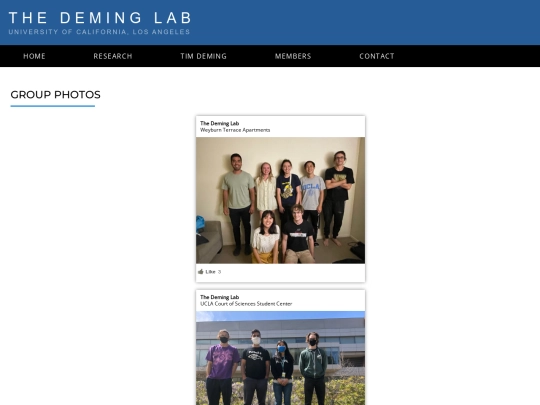
Task: Click The Deming Lab name on second post
Action: [219, 297]
